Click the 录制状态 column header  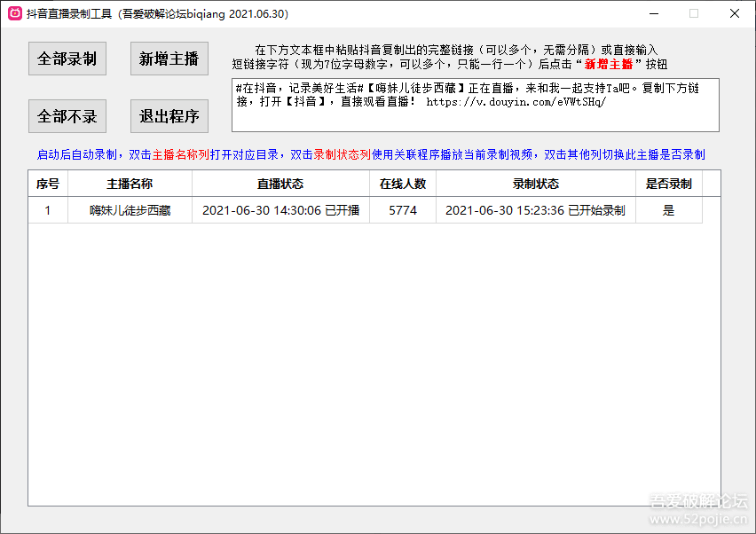[536, 184]
